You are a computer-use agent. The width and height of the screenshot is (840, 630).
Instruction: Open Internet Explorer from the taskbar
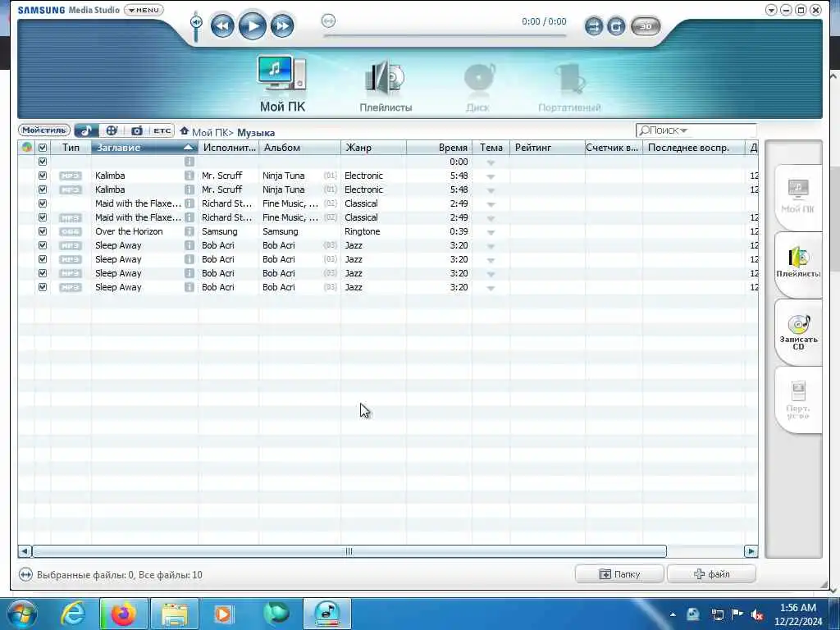coord(73,614)
